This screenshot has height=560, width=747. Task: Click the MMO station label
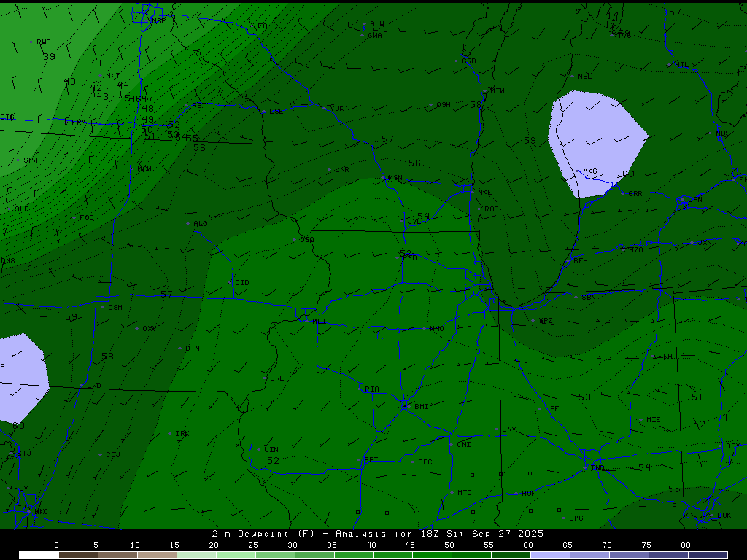(x=437, y=329)
